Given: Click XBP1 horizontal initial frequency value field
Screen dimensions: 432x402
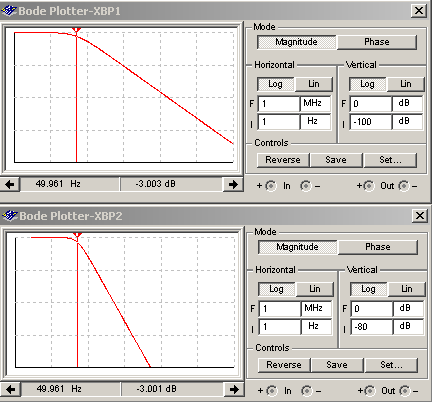Looking at the screenshot, I should click(x=279, y=122).
